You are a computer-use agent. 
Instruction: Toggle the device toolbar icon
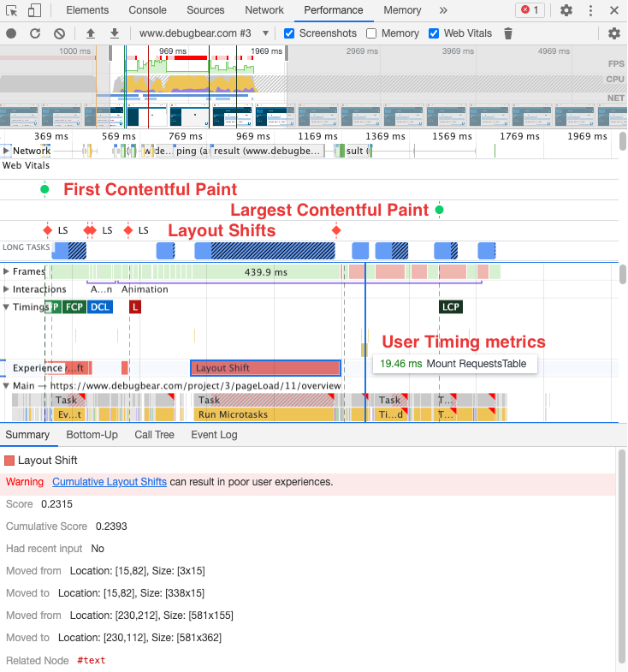pyautogui.click(x=34, y=10)
